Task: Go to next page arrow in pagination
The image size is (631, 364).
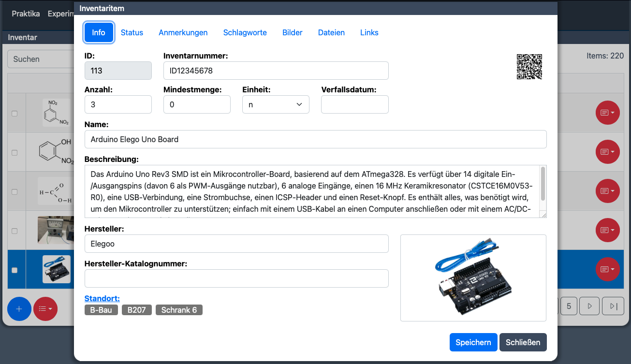Action: coord(589,306)
